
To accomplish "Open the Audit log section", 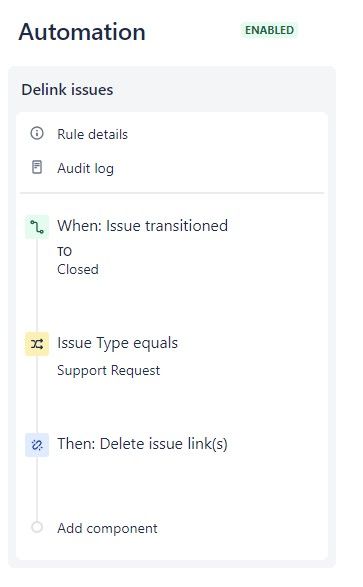I will pos(85,168).
